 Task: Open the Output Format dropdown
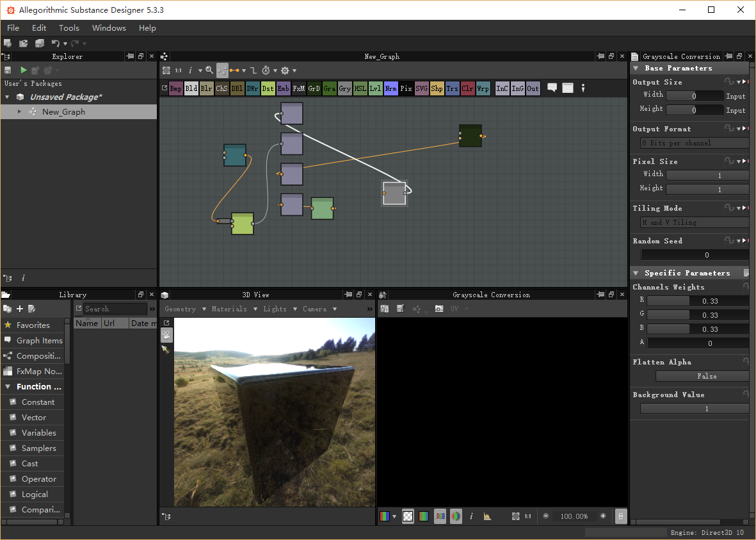(695, 143)
